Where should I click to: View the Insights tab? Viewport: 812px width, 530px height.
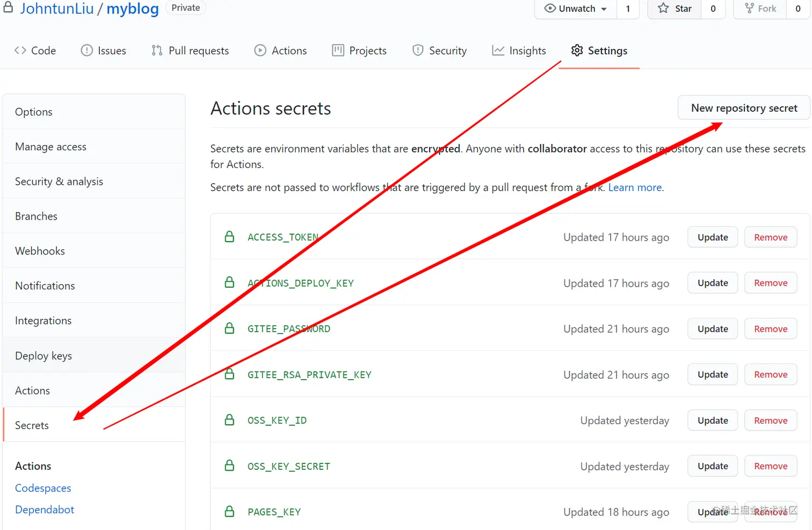[x=519, y=50]
